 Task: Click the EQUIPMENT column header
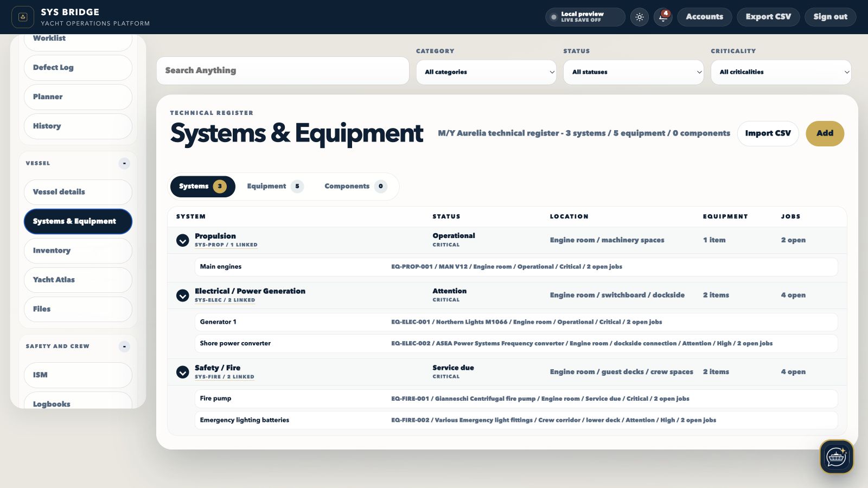(x=725, y=217)
